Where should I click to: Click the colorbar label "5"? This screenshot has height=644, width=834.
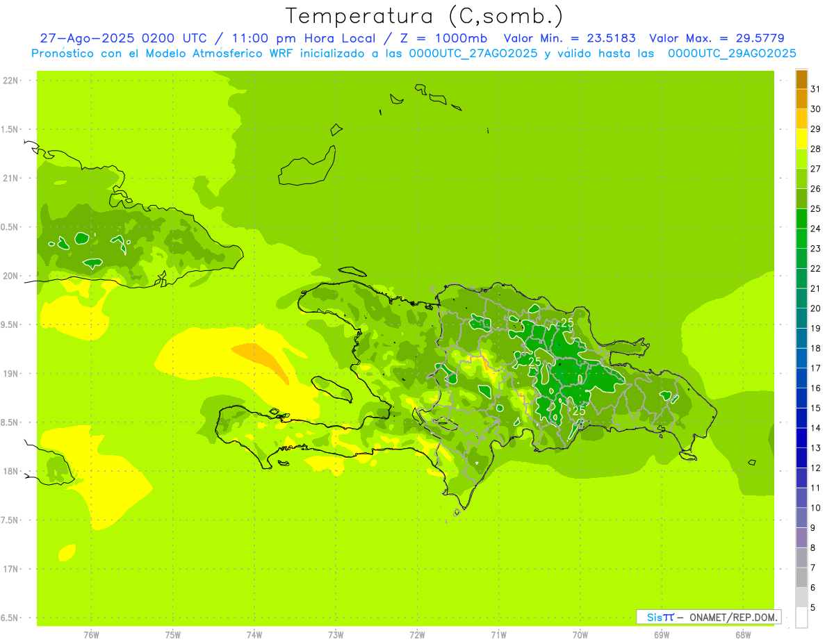[x=814, y=608]
